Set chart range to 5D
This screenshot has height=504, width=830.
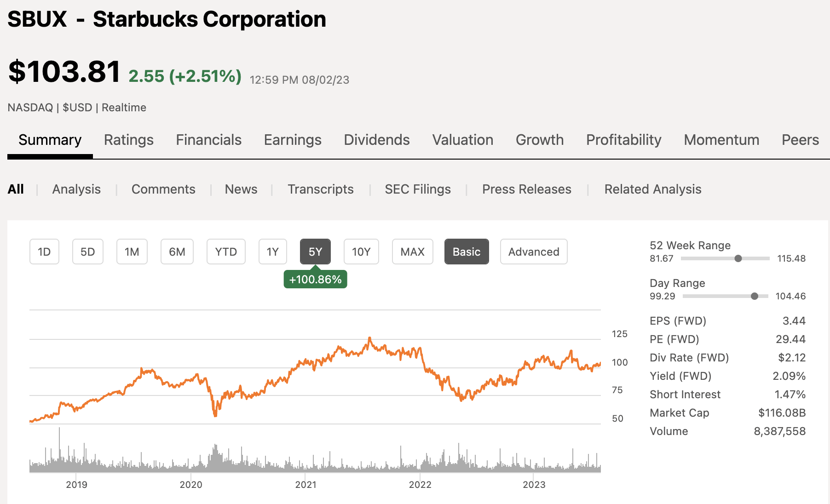(88, 252)
